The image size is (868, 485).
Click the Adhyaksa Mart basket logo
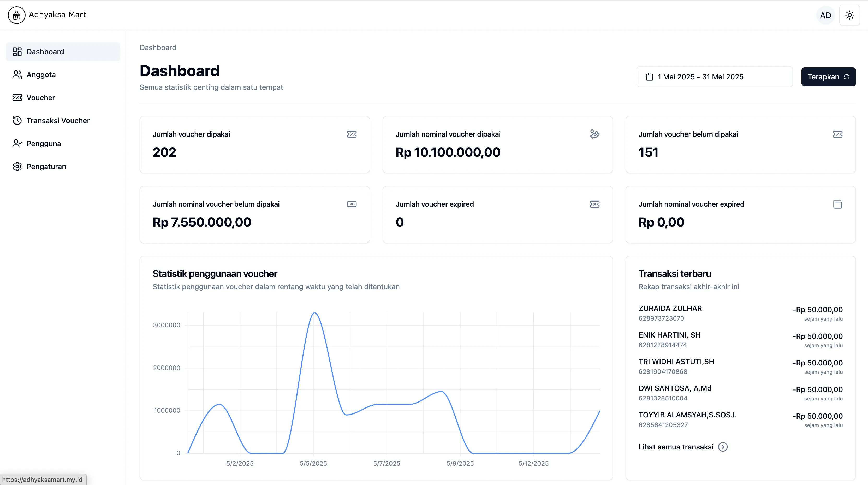point(16,15)
